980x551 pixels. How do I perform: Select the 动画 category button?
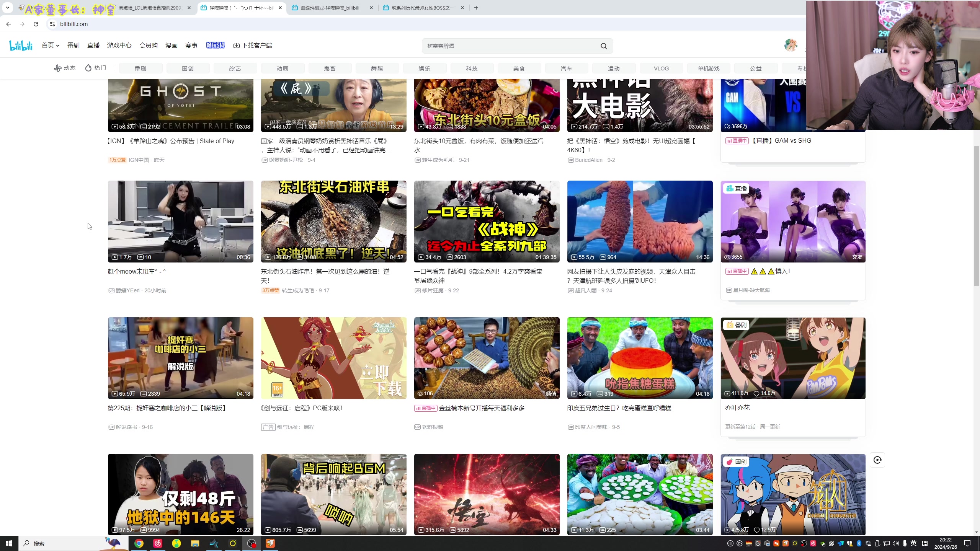pos(283,68)
